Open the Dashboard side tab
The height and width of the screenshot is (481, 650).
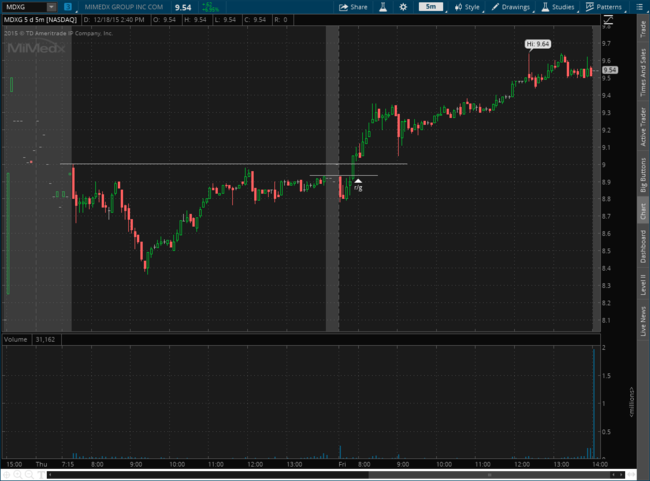642,248
